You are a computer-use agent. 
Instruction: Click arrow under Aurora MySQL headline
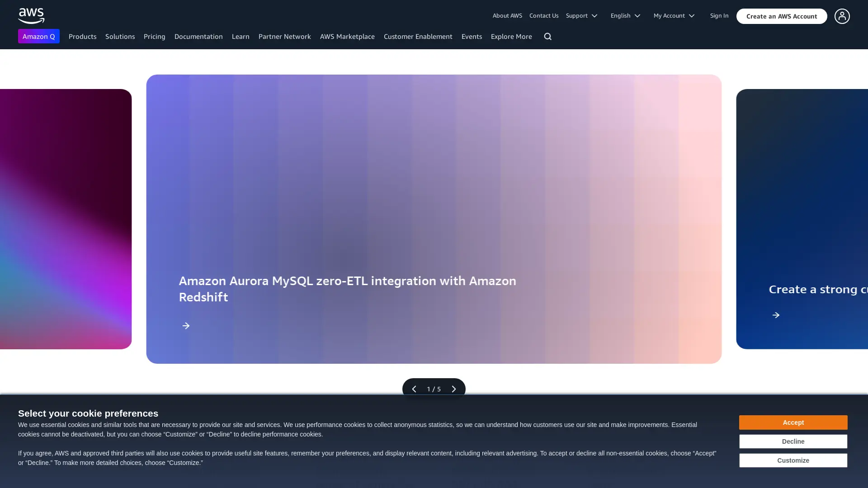pyautogui.click(x=186, y=326)
